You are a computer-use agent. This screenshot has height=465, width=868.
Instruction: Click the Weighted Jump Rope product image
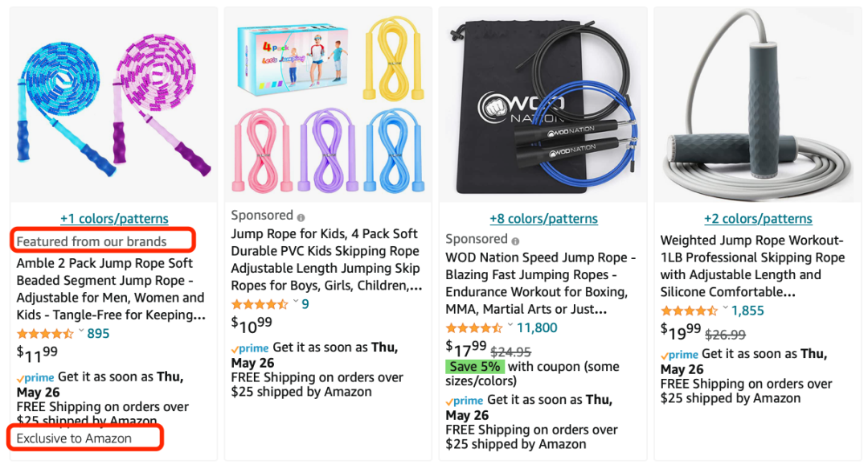[758, 105]
